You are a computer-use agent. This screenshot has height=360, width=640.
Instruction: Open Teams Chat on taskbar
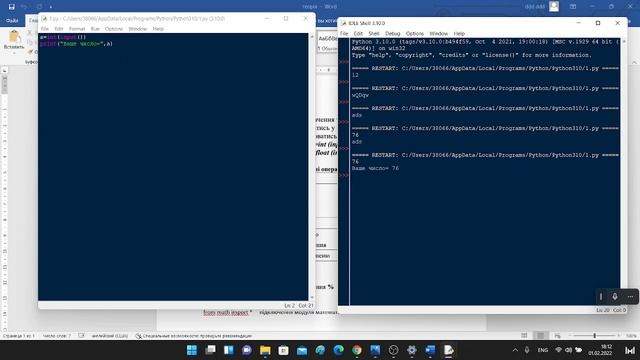click(x=247, y=350)
